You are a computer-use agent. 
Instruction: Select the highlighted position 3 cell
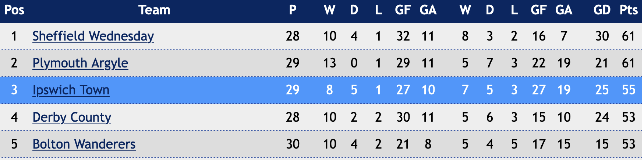click(14, 90)
